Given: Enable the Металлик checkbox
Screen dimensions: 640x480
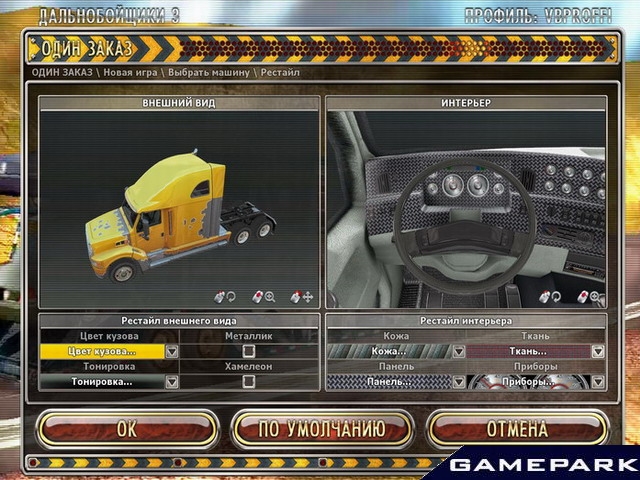Looking at the screenshot, I should tap(248, 351).
